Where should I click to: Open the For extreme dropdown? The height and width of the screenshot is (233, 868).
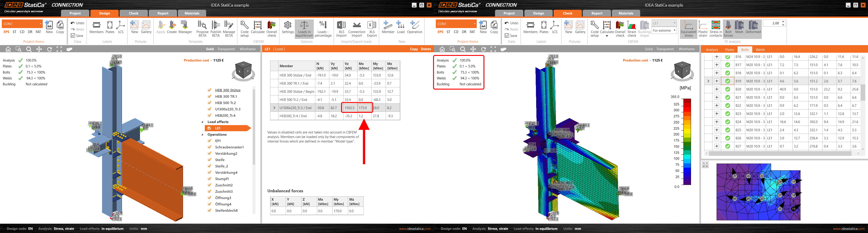point(664,31)
